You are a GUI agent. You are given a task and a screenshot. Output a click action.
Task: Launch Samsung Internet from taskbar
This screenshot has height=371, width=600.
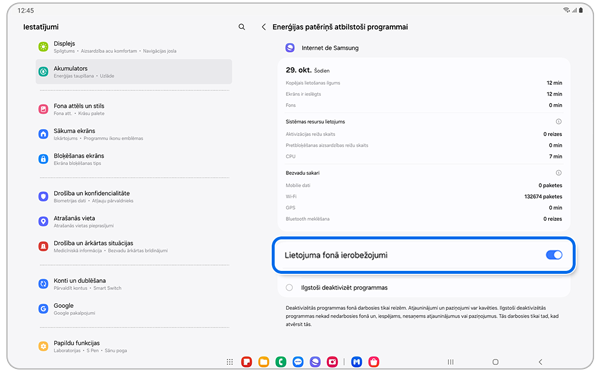tap(315, 362)
